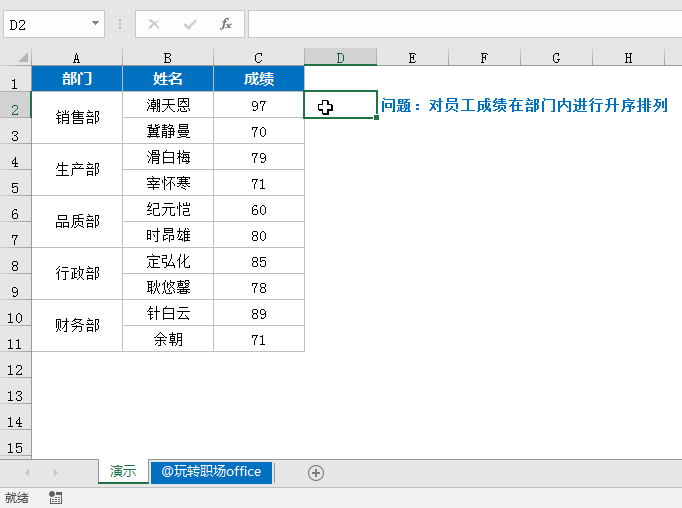
Task: Expand the Name Box dropdown arrow
Action: pyautogui.click(x=95, y=23)
